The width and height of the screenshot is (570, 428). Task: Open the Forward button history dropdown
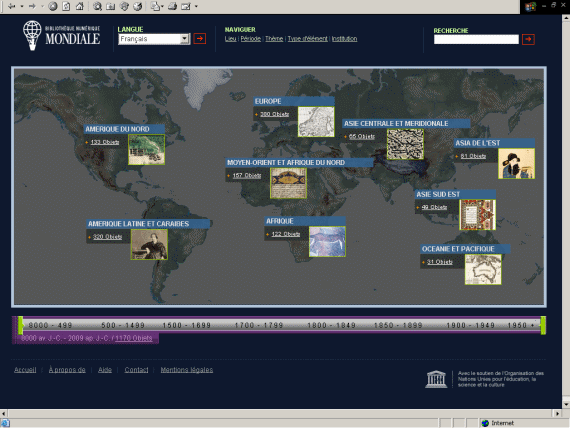42,6
